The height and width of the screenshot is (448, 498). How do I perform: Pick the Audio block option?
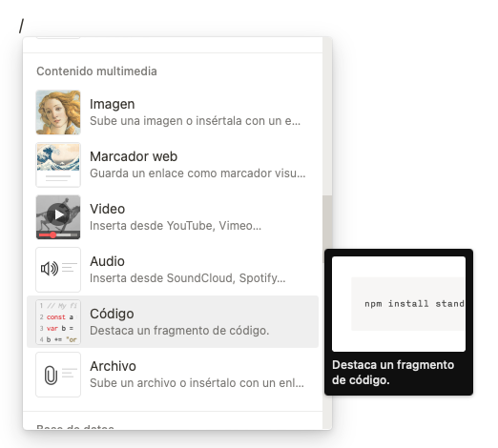point(173,270)
